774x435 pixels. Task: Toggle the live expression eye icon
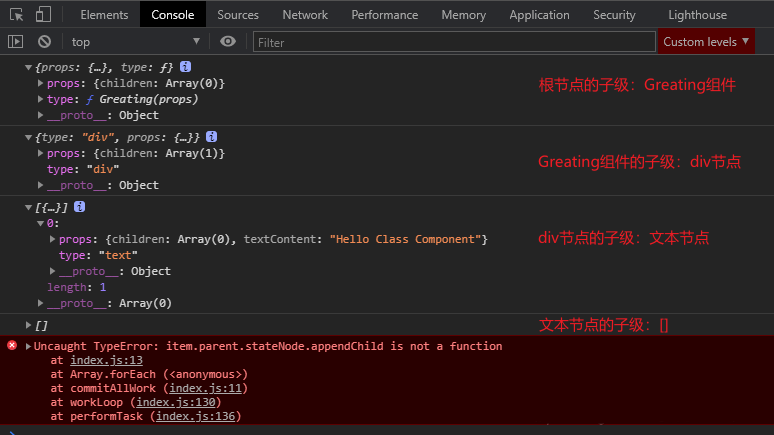228,41
